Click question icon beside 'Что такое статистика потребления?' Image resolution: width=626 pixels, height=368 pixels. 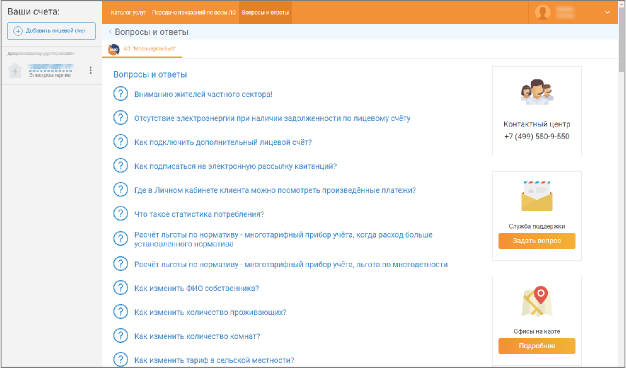click(x=121, y=214)
